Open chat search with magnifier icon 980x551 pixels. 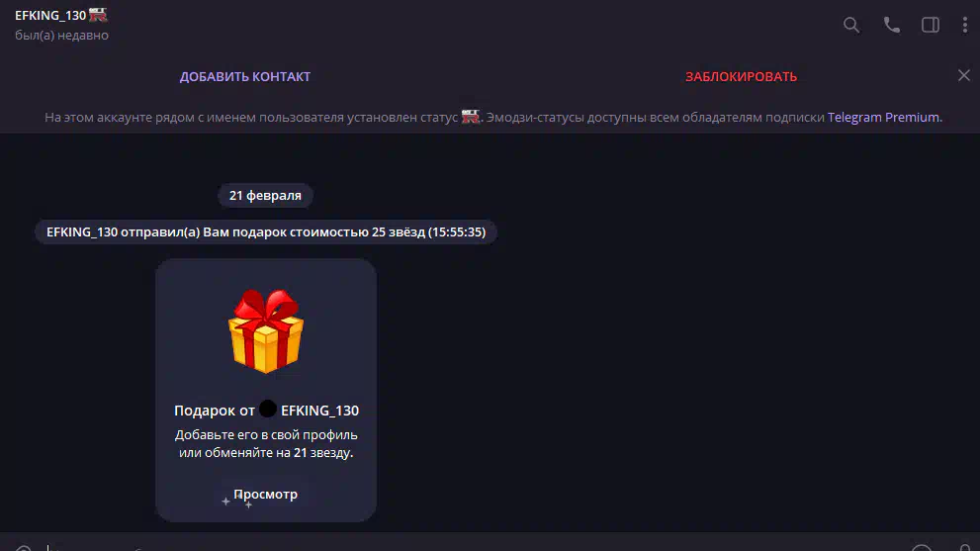click(851, 25)
